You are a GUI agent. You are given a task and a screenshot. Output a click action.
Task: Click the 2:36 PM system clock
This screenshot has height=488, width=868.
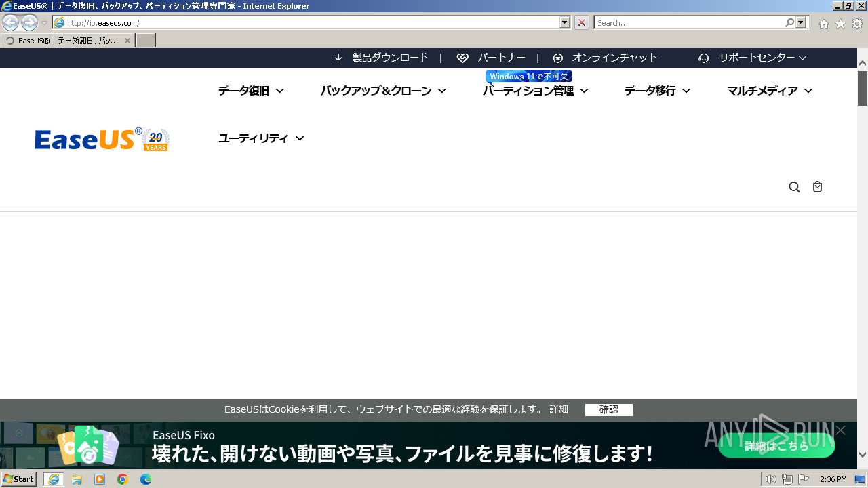833,479
